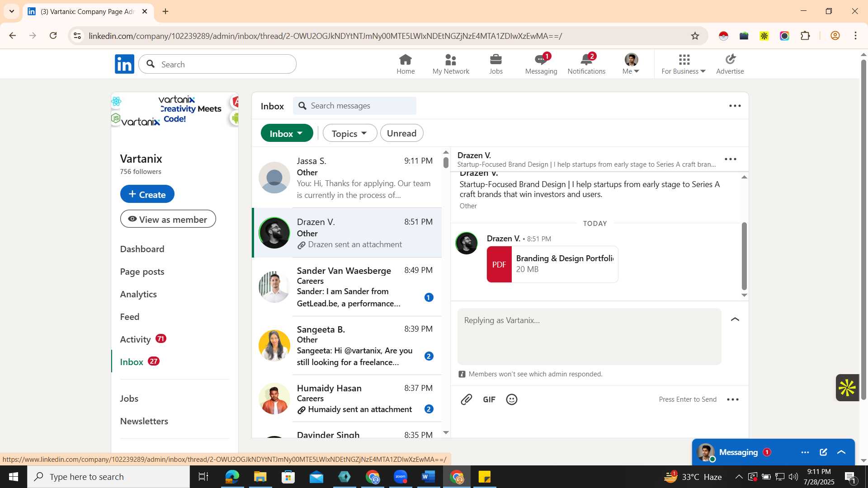Open Page posts in the sidebar
The width and height of the screenshot is (868, 488).
142,272
